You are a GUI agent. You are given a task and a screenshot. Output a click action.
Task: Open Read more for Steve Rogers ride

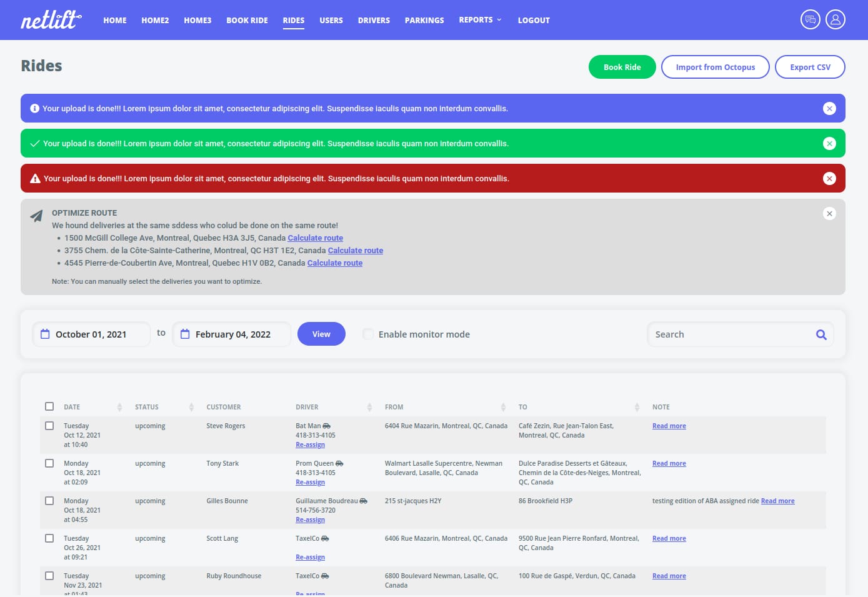(x=669, y=426)
